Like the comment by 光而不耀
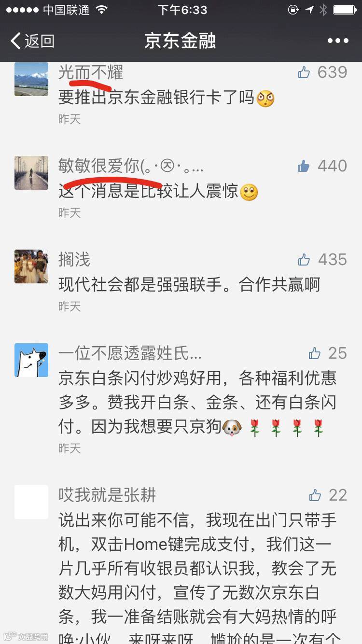 pos(304,72)
